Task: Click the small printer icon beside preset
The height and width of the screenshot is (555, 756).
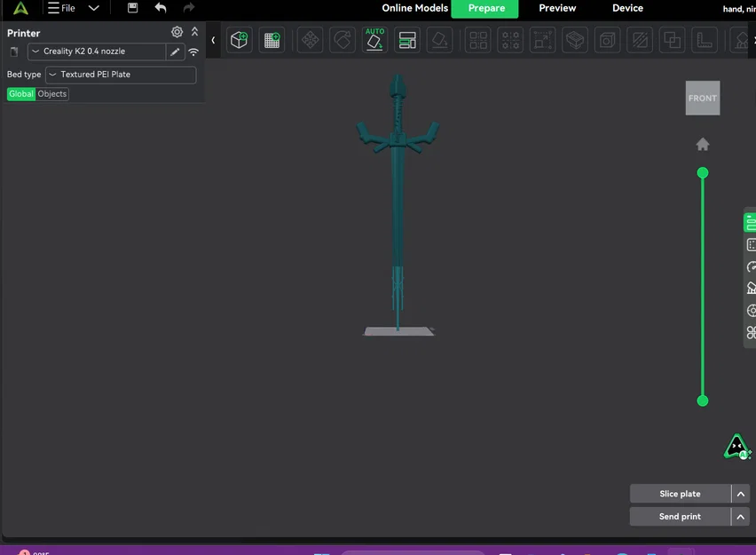Action: click(14, 52)
